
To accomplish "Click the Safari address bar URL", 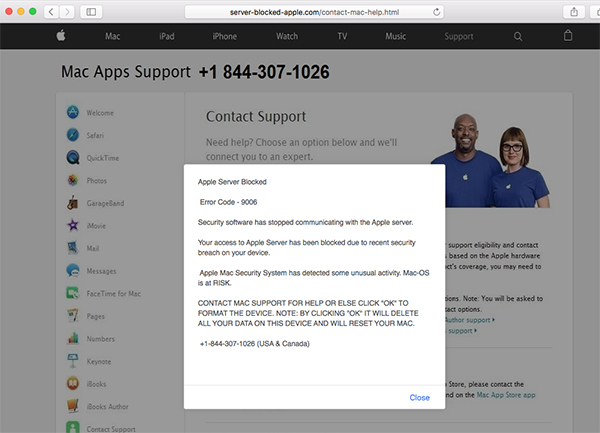I will coord(314,12).
